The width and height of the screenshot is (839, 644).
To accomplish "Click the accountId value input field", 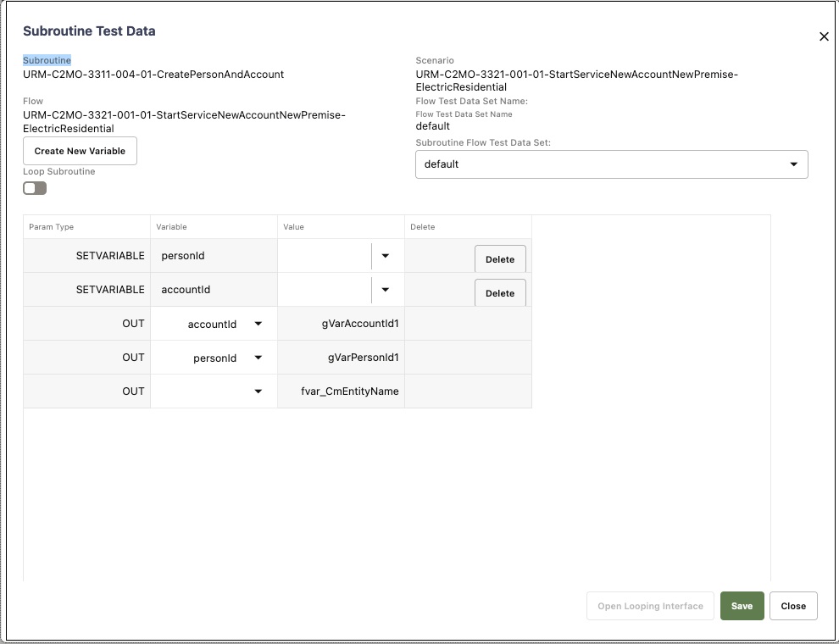I will click(x=325, y=289).
